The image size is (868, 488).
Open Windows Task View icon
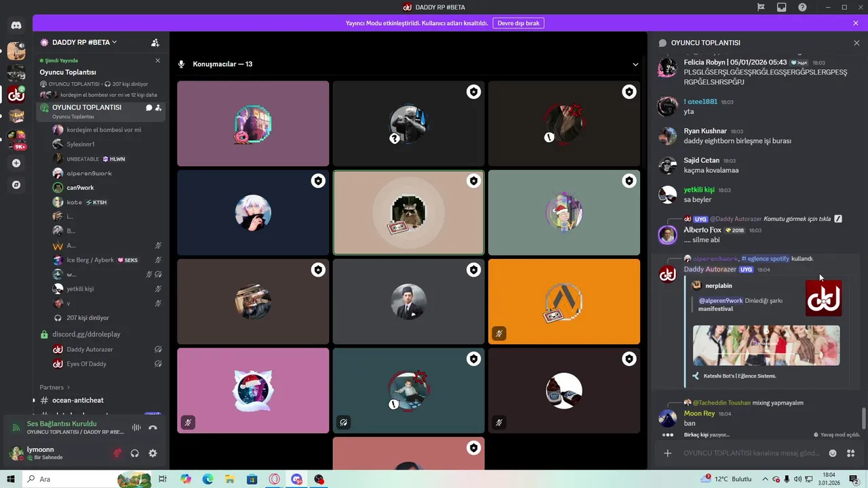point(163,479)
